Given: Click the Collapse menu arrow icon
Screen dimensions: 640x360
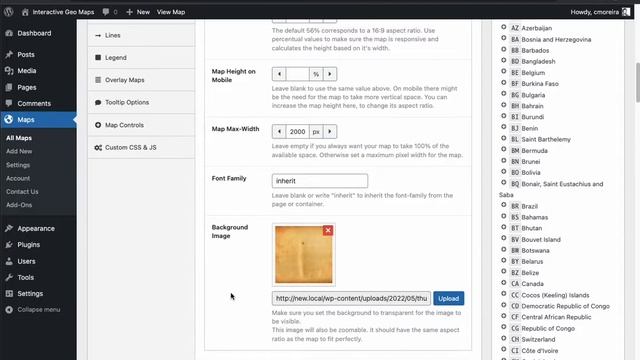Looking at the screenshot, I should coord(9,310).
